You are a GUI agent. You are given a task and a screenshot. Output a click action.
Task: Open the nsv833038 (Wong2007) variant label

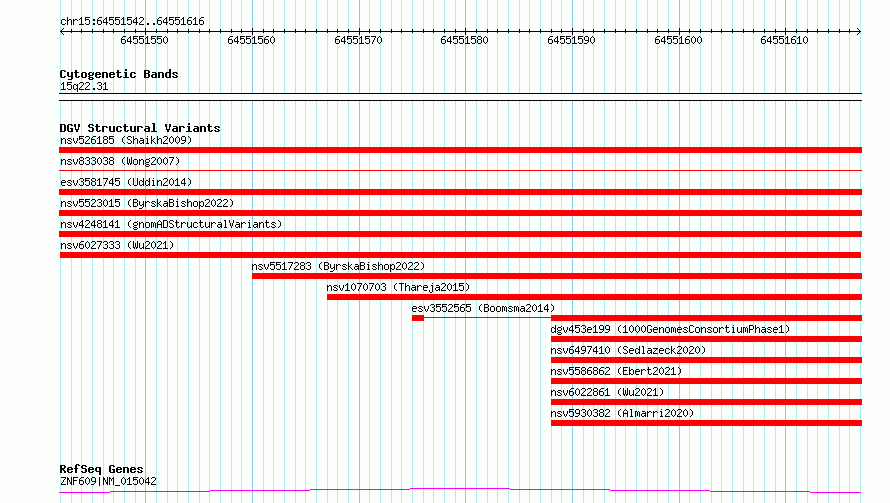point(120,161)
